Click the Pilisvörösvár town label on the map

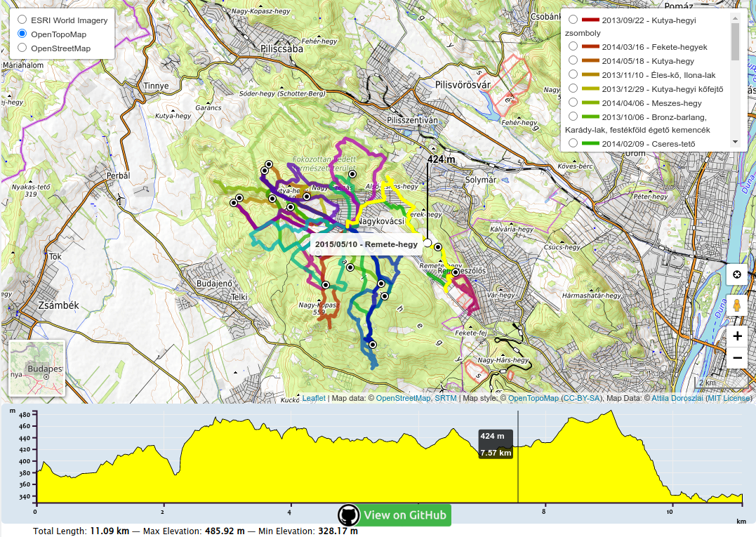pyautogui.click(x=463, y=85)
